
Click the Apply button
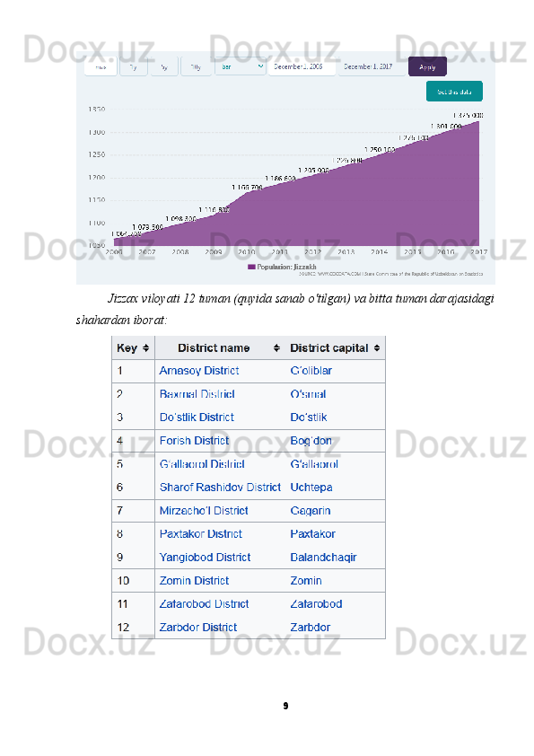[x=428, y=66]
